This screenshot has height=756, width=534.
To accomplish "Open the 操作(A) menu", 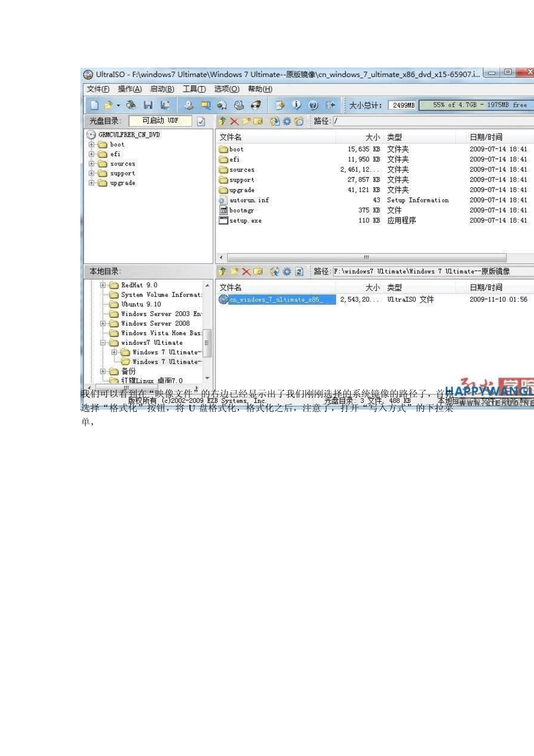I will (130, 89).
